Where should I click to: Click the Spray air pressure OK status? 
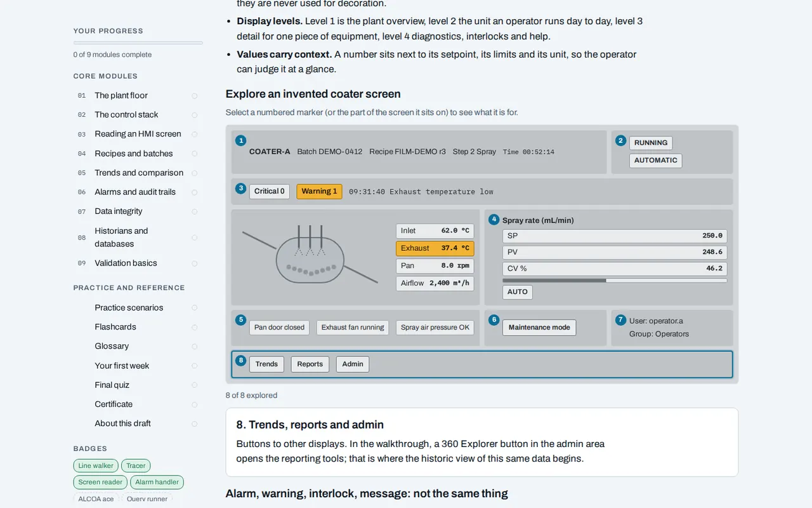435,328
